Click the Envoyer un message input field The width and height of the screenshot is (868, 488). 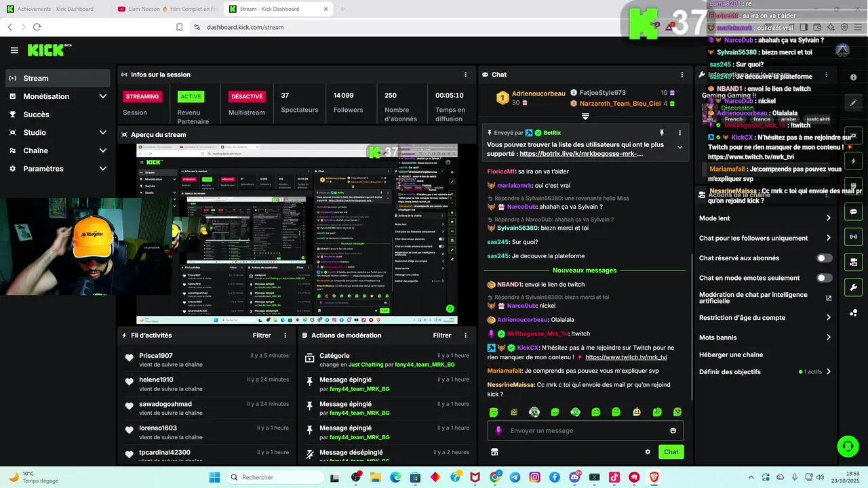click(585, 430)
